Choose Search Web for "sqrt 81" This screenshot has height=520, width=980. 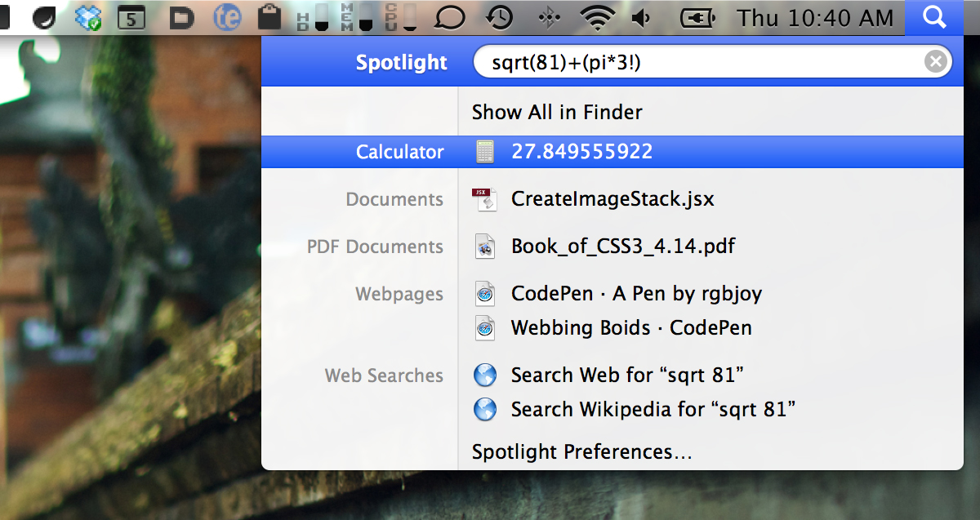tap(627, 376)
